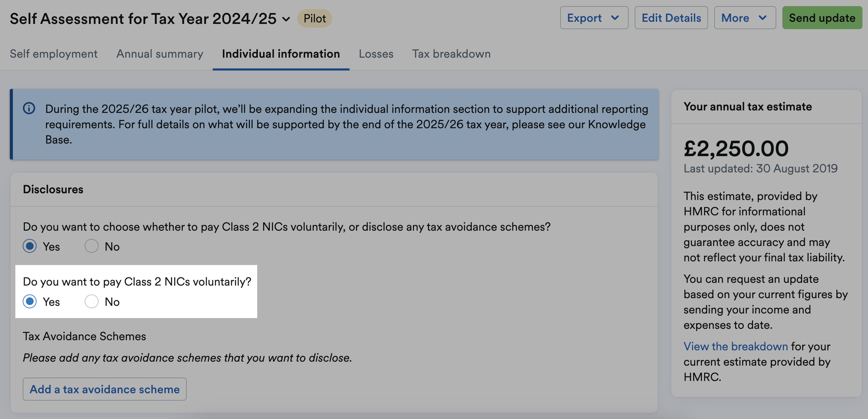This screenshot has height=419, width=868.
Task: Click the £2,250.00 tax estimate amount
Action: click(736, 148)
